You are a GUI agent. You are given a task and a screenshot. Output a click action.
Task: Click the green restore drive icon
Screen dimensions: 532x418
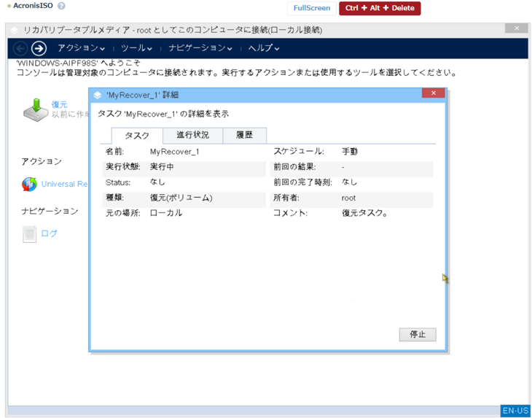tap(35, 109)
